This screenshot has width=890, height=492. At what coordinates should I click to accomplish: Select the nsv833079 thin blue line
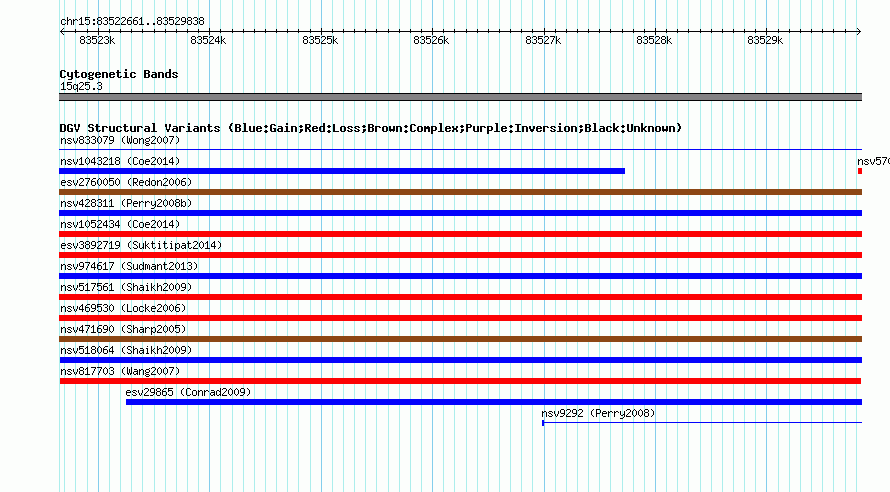(460, 150)
